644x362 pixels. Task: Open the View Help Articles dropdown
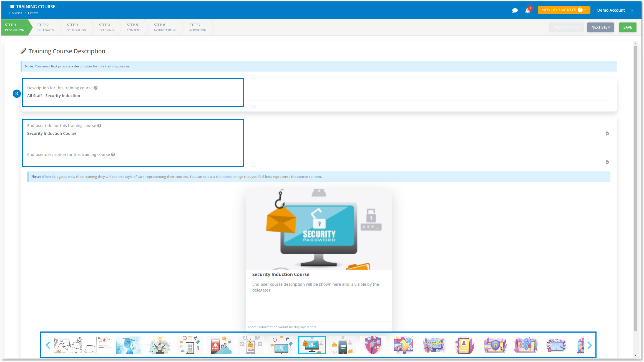tap(564, 10)
